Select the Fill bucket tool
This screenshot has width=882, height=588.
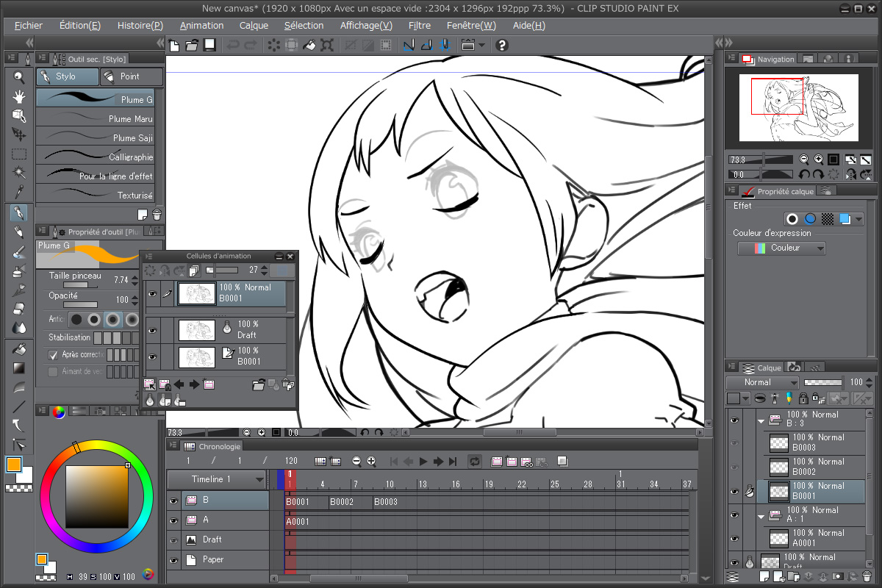19,348
